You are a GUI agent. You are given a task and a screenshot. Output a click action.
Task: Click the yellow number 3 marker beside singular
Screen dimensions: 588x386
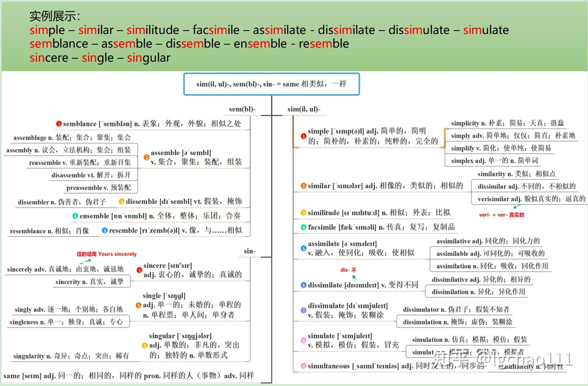tap(145, 345)
